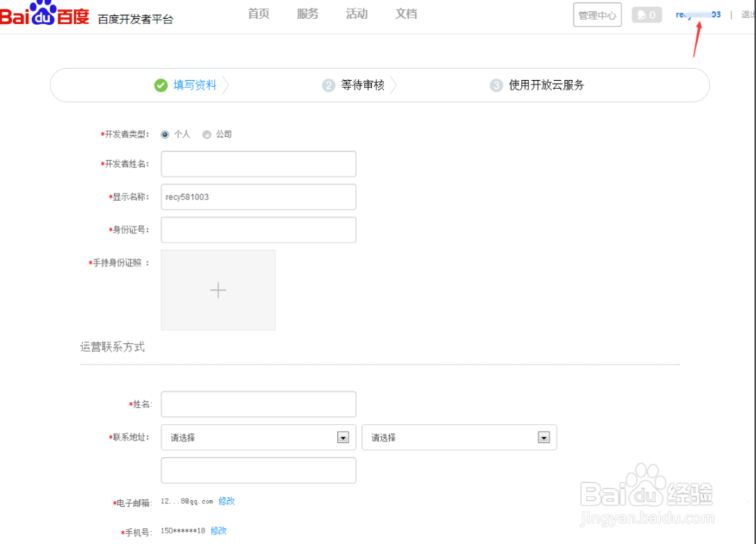756x544 pixels.
Task: Click the step 3 使用开放云服务 circle icon
Action: [x=495, y=85]
